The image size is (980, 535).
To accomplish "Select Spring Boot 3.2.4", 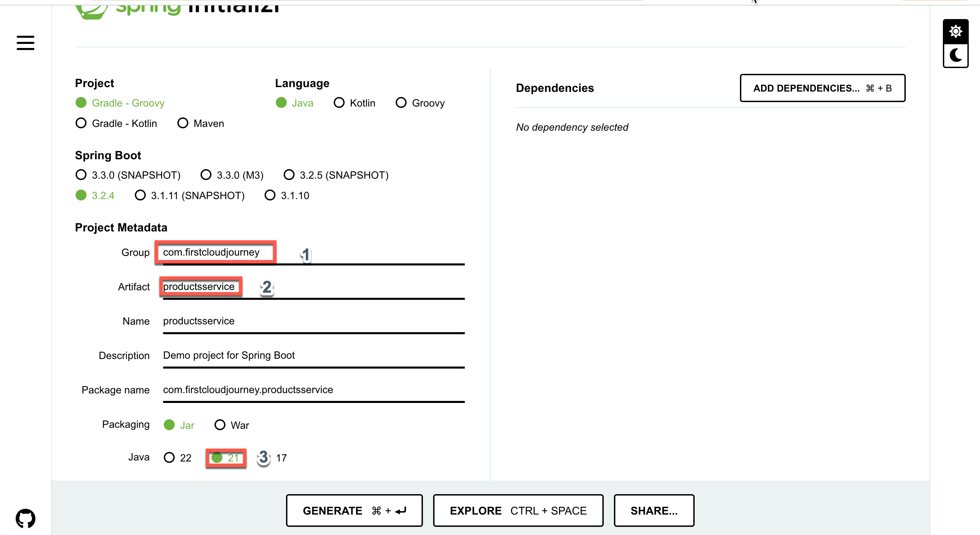I will coord(95,195).
